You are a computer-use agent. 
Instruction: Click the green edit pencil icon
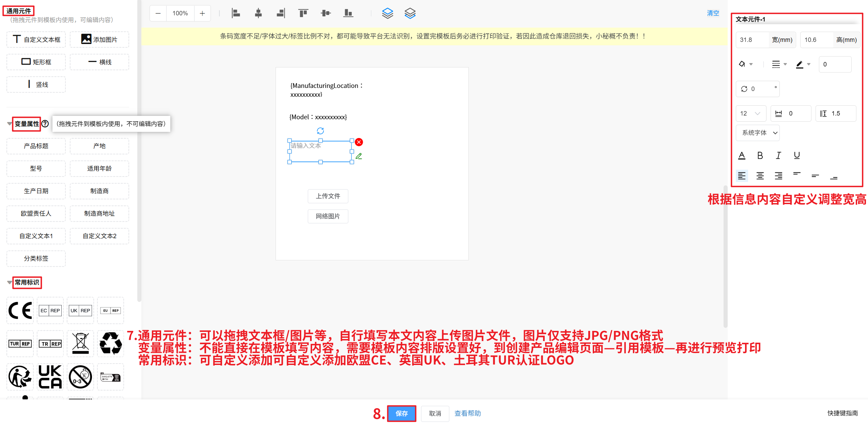tap(359, 156)
